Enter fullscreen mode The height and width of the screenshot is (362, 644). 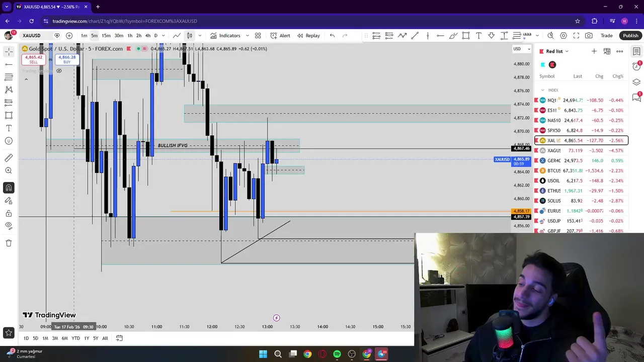tap(576, 36)
